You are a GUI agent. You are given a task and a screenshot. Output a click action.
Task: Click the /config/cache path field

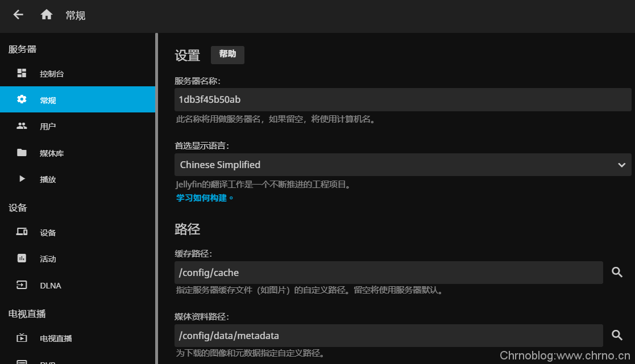tap(388, 273)
